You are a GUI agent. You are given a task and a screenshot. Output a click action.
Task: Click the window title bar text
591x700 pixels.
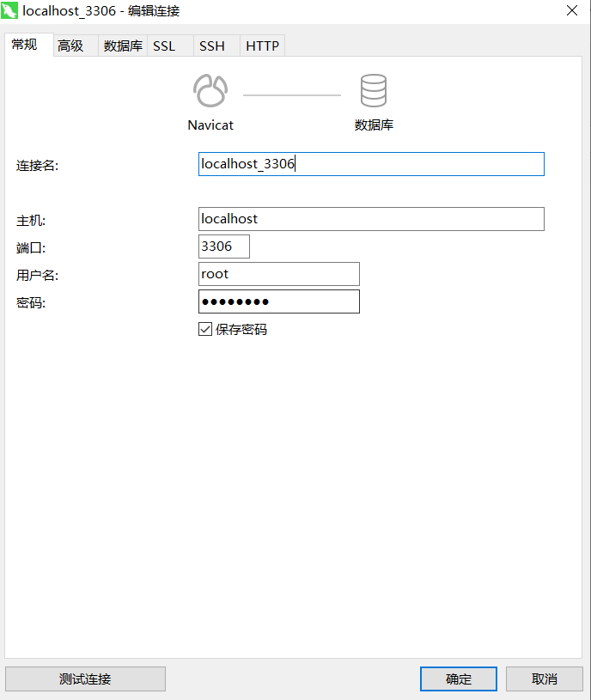point(101,11)
